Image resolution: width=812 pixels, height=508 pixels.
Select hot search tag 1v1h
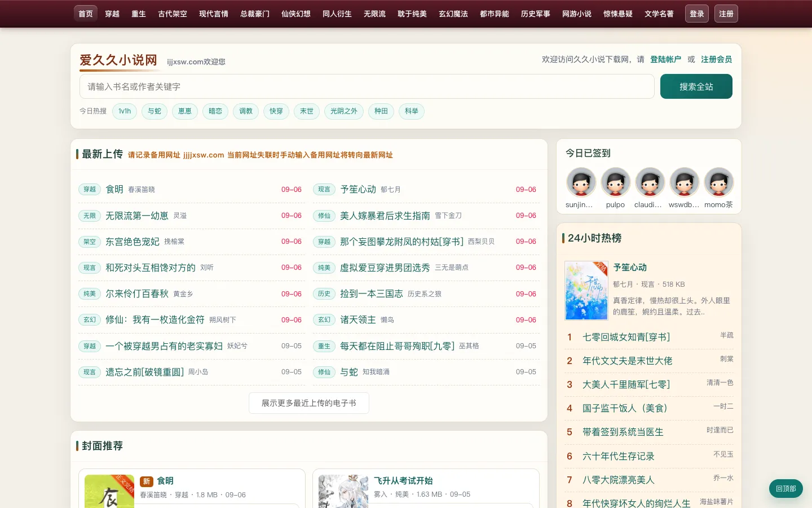[125, 111]
